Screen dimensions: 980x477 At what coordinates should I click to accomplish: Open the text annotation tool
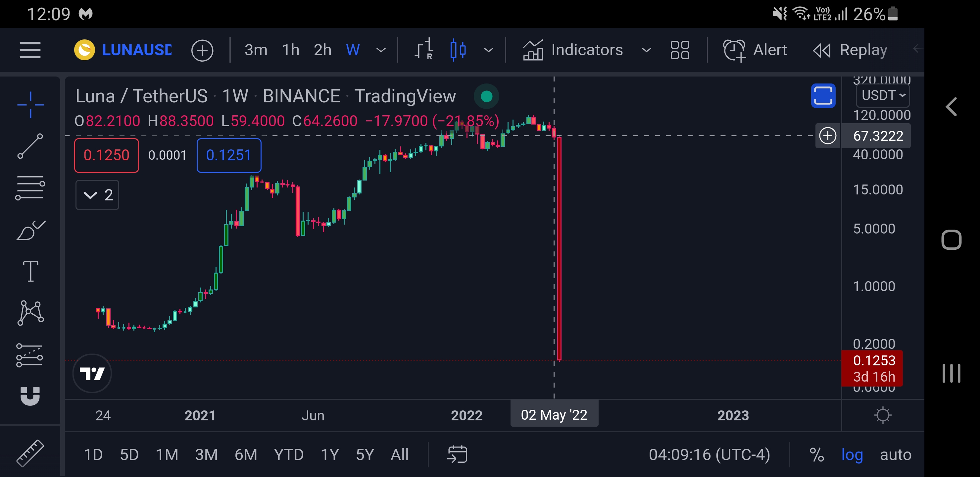click(30, 271)
